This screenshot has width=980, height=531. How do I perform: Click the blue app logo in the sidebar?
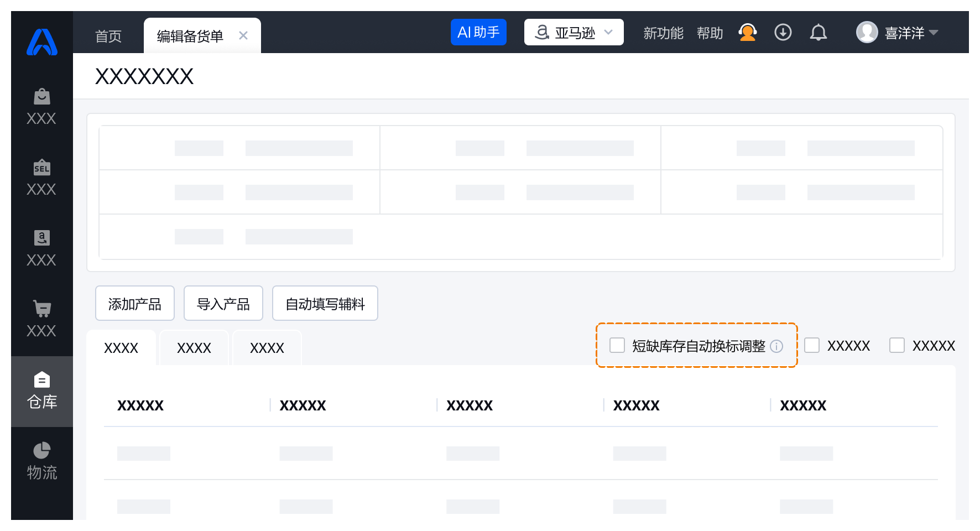42,41
